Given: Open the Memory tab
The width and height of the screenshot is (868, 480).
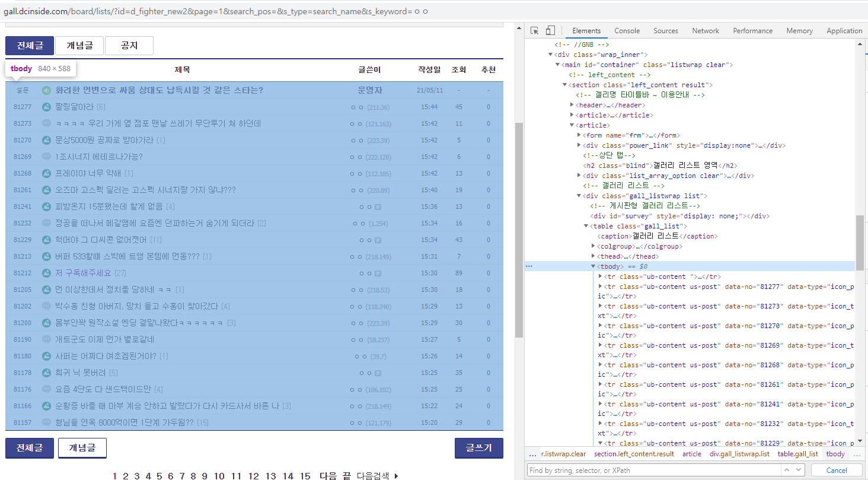Looking at the screenshot, I should [x=799, y=31].
